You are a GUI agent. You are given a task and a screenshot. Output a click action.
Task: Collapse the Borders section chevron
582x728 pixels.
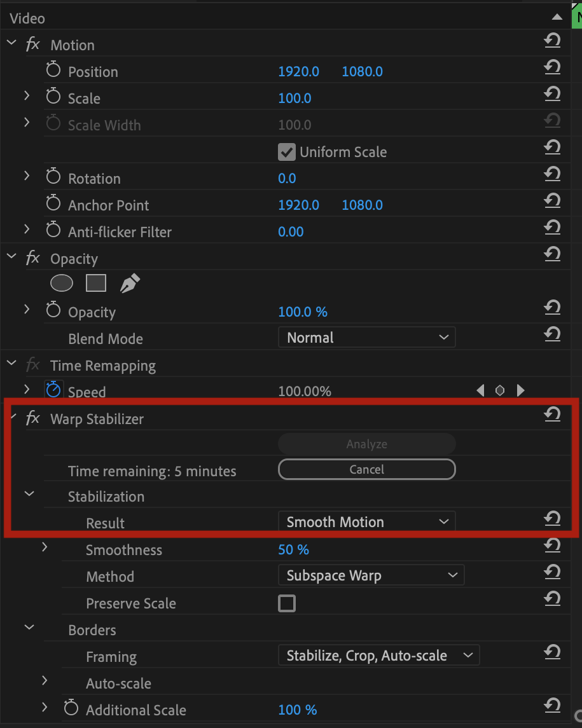pos(29,628)
